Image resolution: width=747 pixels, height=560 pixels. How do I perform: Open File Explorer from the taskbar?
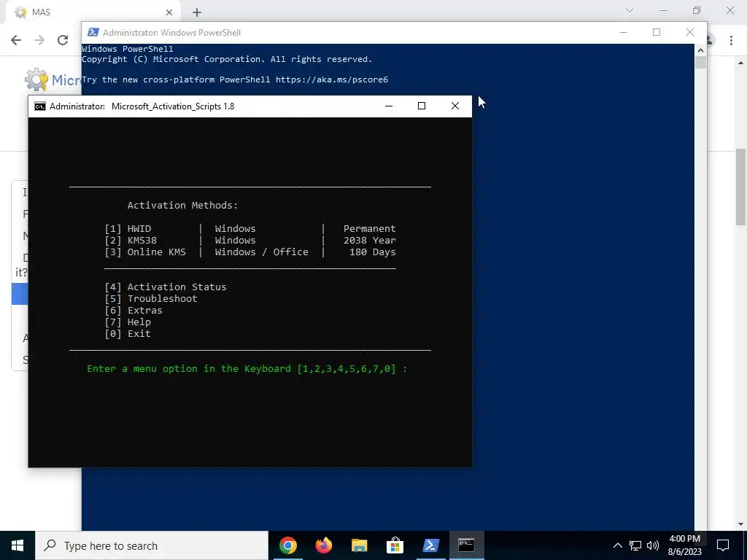tap(359, 545)
